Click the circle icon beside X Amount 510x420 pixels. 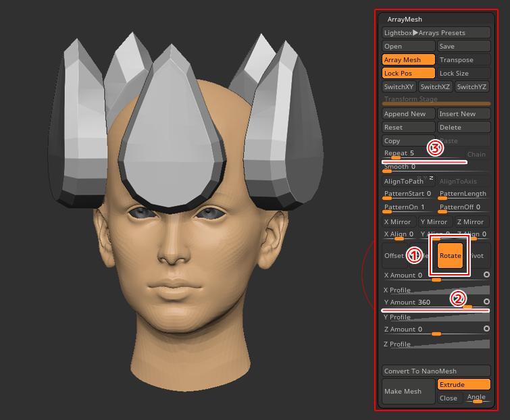click(486, 274)
